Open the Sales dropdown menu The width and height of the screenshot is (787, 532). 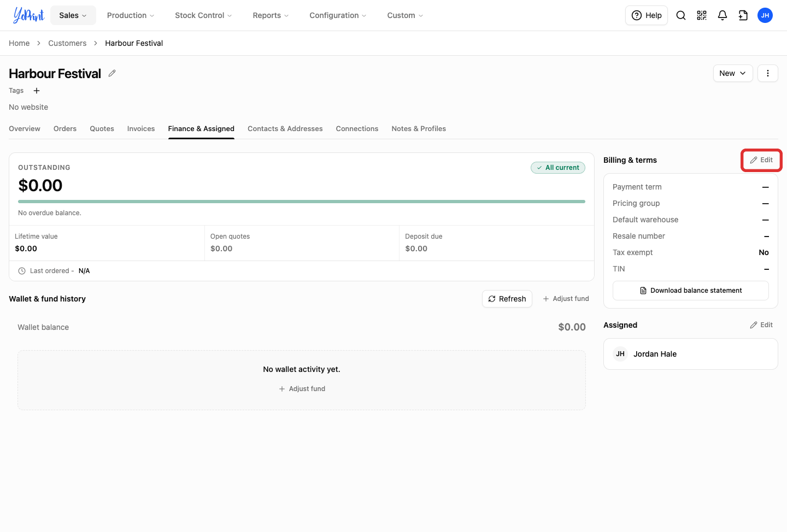(x=73, y=15)
